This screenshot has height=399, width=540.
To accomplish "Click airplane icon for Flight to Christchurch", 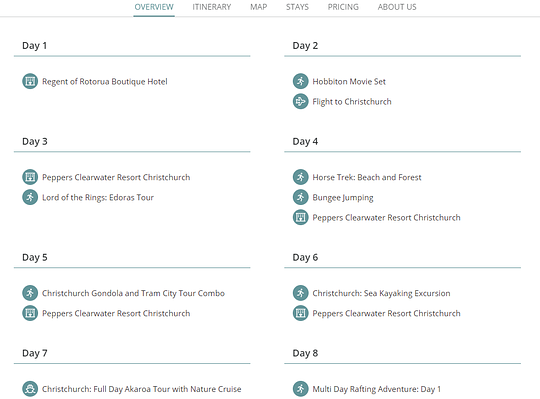I will coord(300,101).
